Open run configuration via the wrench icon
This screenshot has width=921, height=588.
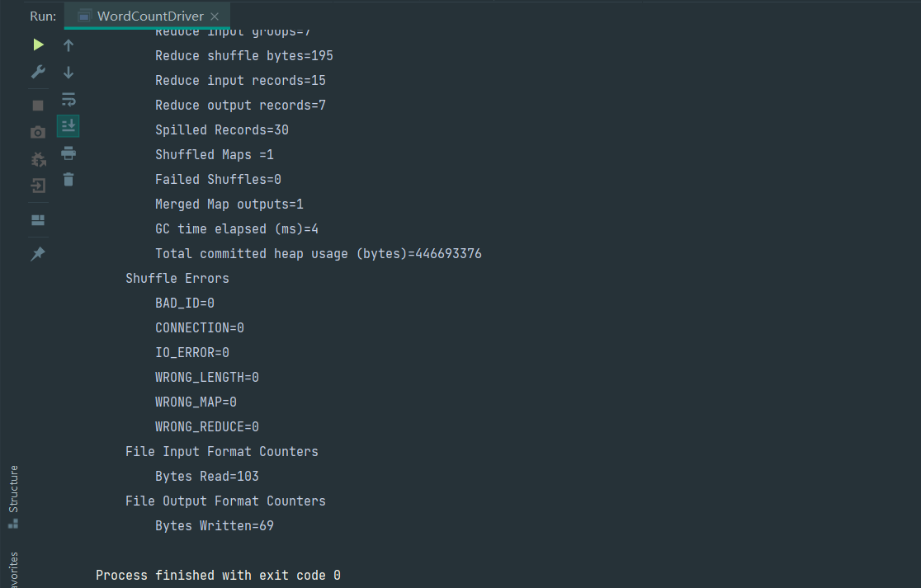point(38,72)
